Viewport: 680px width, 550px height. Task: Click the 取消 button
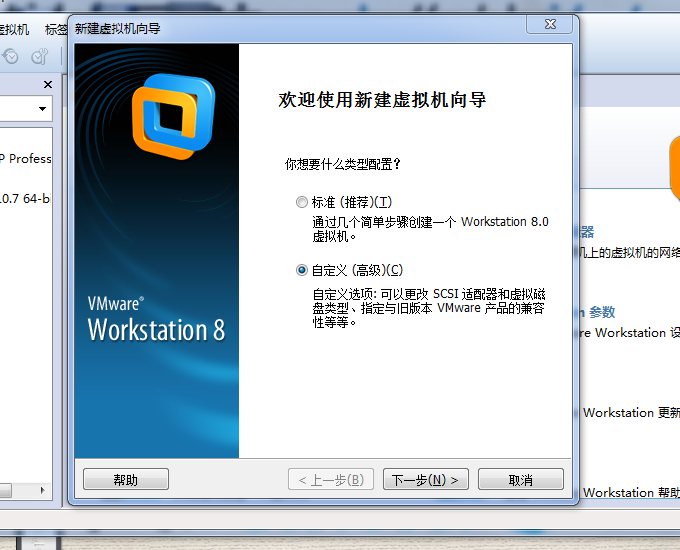pos(521,479)
